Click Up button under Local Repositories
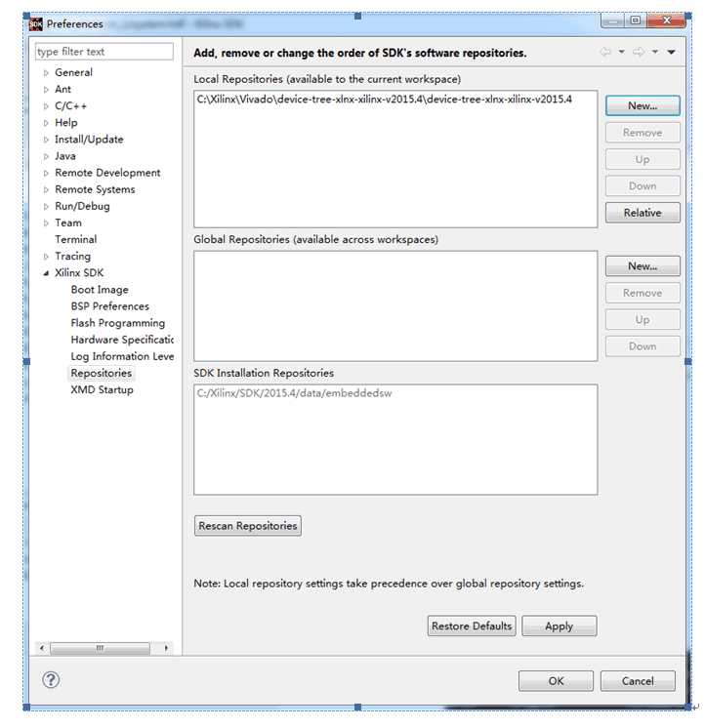Viewport: 705px width, 728px height. pos(643,159)
